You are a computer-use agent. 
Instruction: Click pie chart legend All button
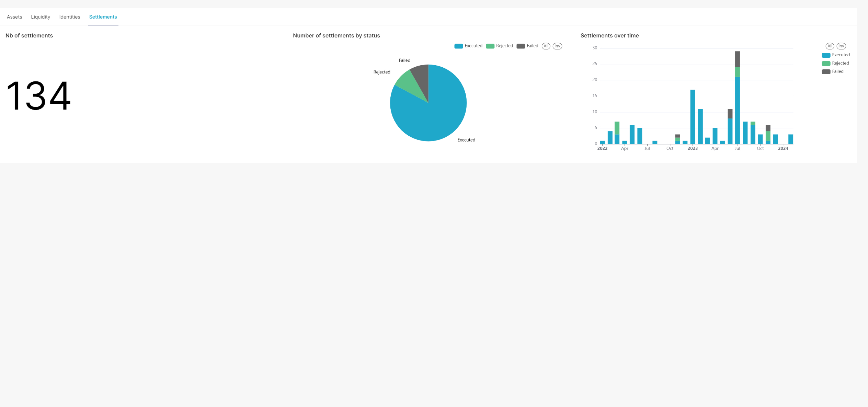coord(546,46)
